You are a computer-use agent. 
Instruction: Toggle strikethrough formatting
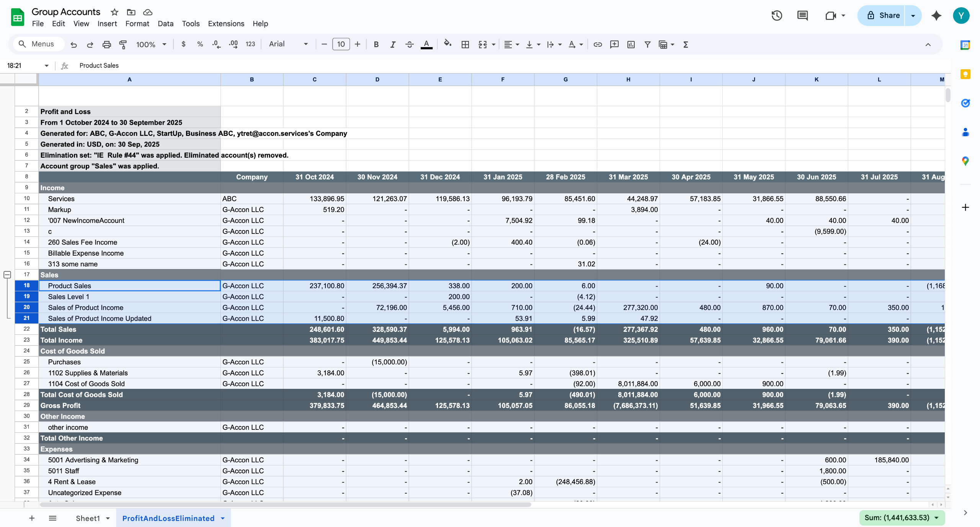point(409,44)
